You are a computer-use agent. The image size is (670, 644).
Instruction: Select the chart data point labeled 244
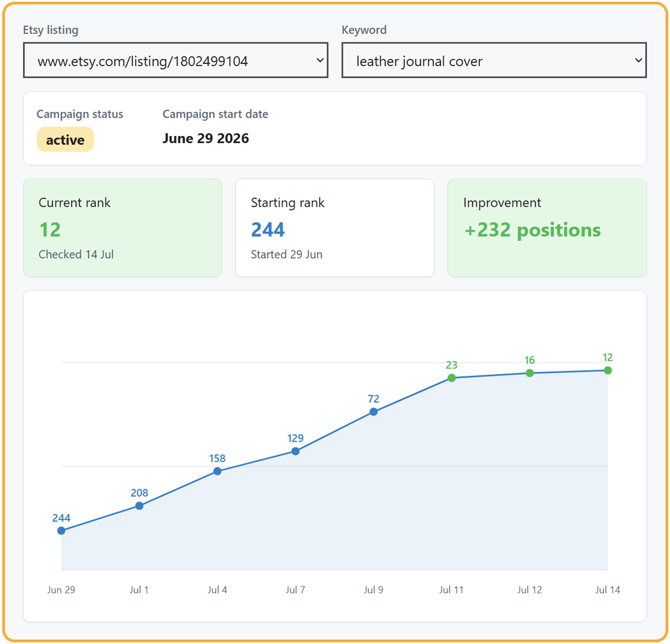(x=61, y=531)
